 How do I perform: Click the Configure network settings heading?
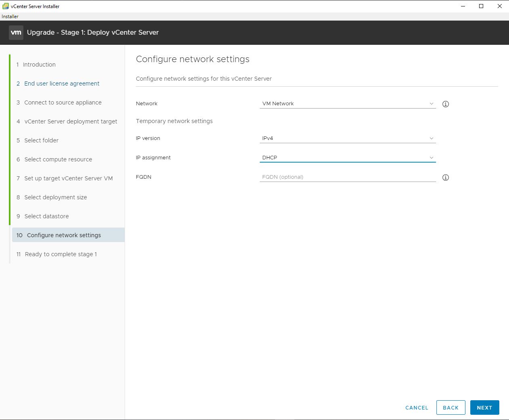pyautogui.click(x=193, y=59)
